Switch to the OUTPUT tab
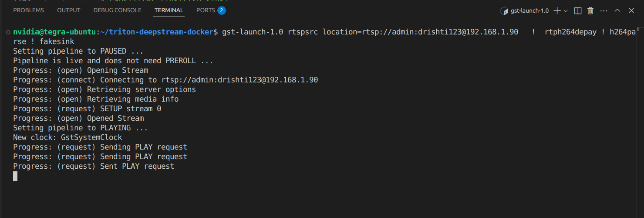The width and height of the screenshot is (644, 218). click(69, 10)
